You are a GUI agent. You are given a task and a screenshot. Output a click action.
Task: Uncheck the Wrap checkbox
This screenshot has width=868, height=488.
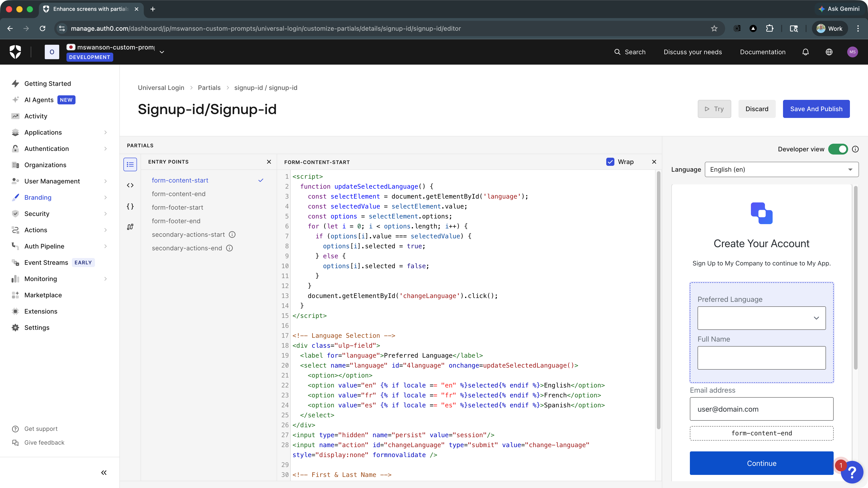click(610, 162)
